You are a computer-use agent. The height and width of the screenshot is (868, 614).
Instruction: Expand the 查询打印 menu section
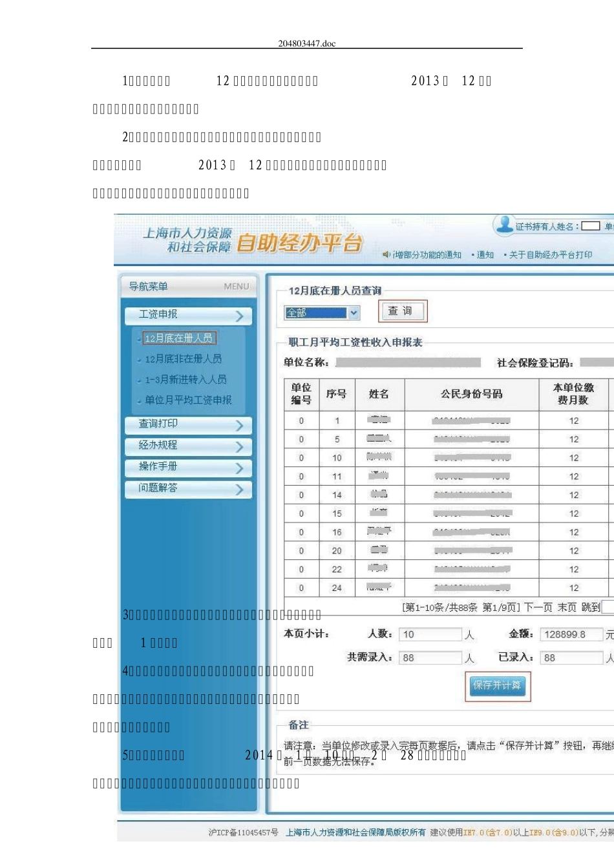click(188, 424)
